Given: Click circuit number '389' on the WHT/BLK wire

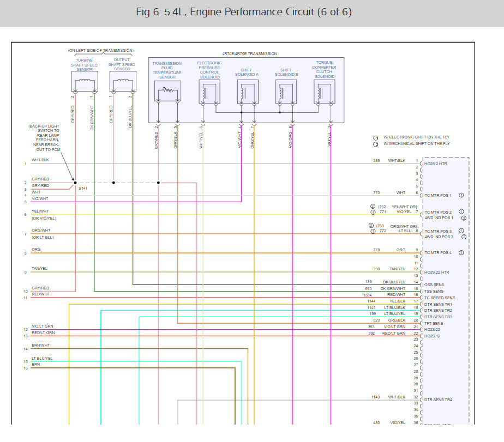Looking at the screenshot, I should [376, 161].
